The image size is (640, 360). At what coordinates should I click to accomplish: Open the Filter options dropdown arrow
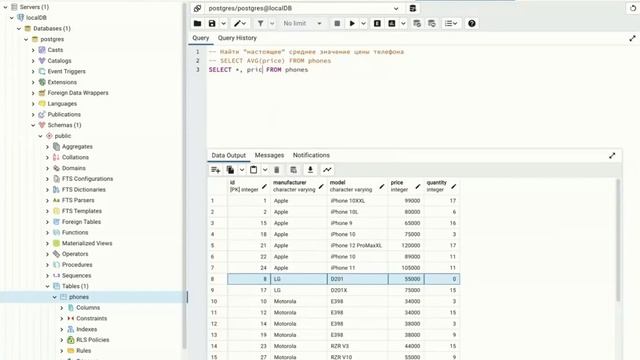click(x=272, y=24)
